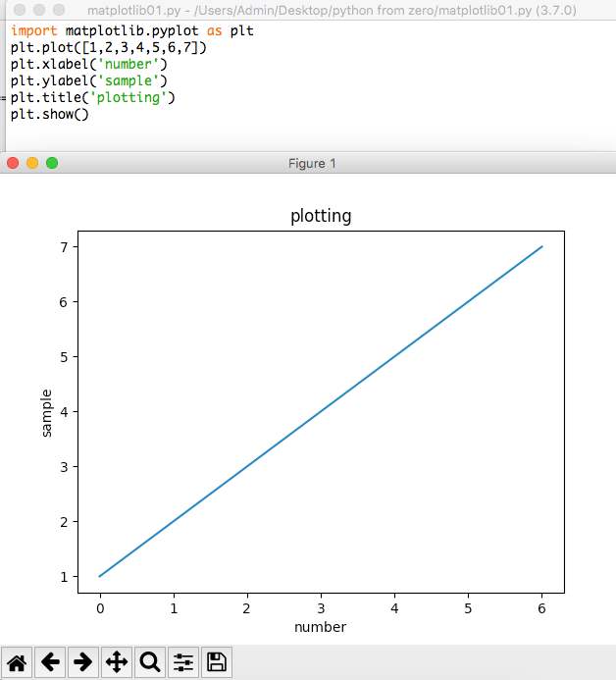616x680 pixels.
Task: Activate the Pan axes tool
Action: tap(117, 662)
